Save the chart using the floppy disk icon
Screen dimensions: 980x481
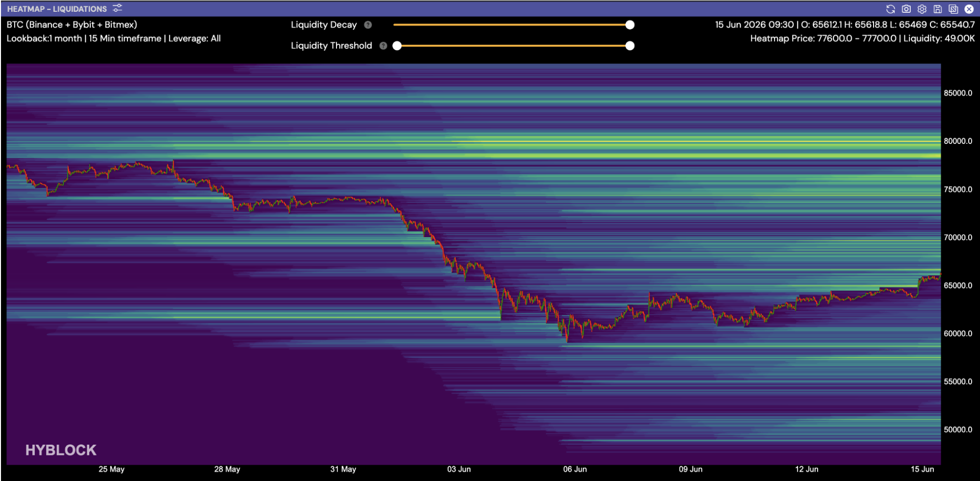pyautogui.click(x=938, y=9)
